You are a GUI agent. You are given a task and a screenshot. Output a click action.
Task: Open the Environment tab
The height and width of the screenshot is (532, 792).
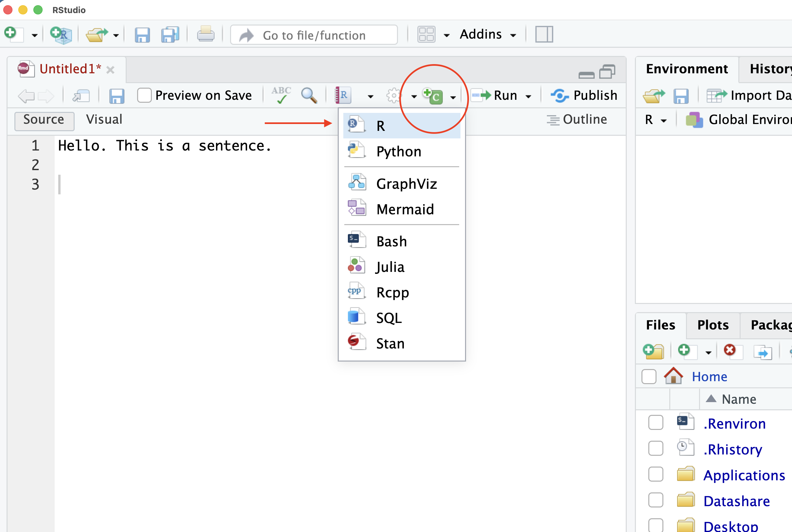click(687, 69)
